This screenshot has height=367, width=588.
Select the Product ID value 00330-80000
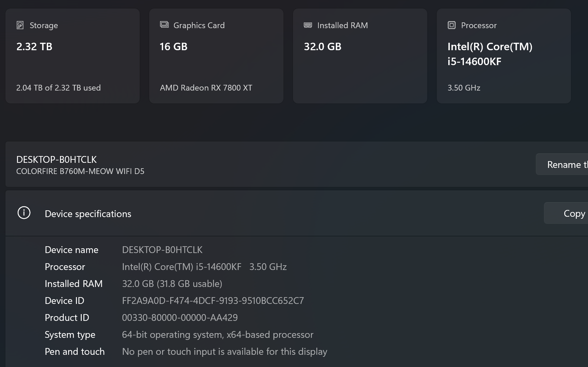(x=180, y=318)
